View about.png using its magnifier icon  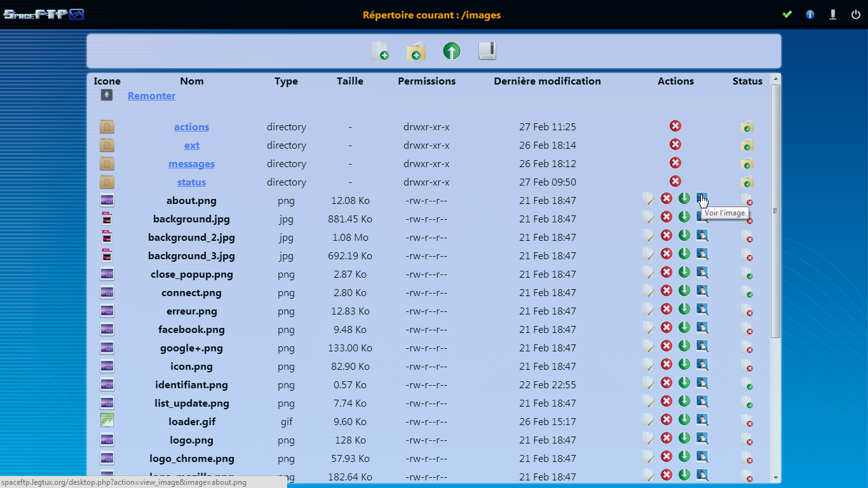click(702, 198)
